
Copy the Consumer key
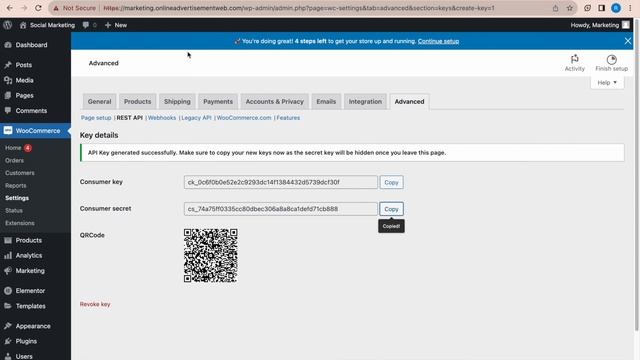point(391,182)
